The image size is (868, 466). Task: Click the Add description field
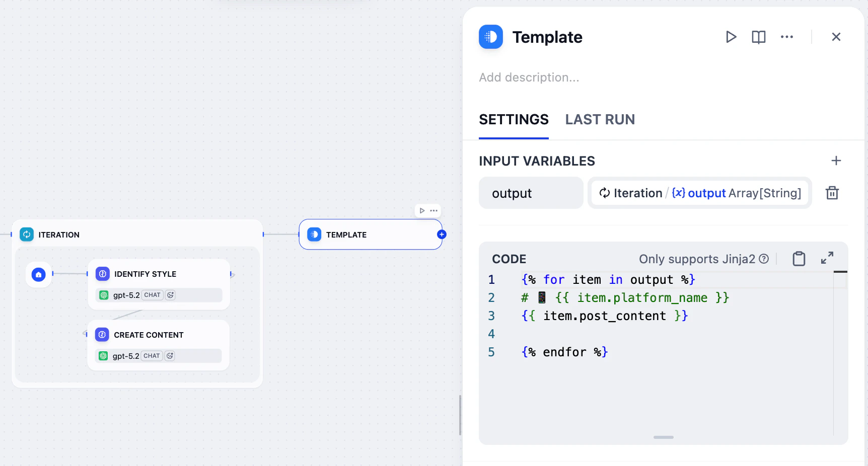pos(529,77)
